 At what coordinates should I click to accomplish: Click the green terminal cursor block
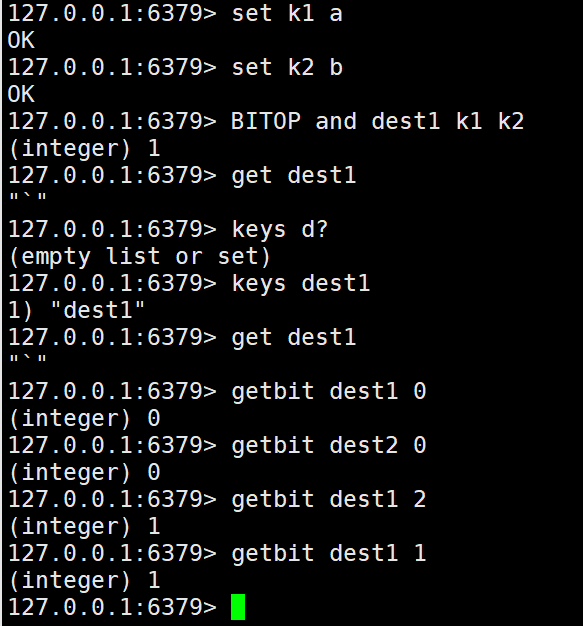coord(238,607)
